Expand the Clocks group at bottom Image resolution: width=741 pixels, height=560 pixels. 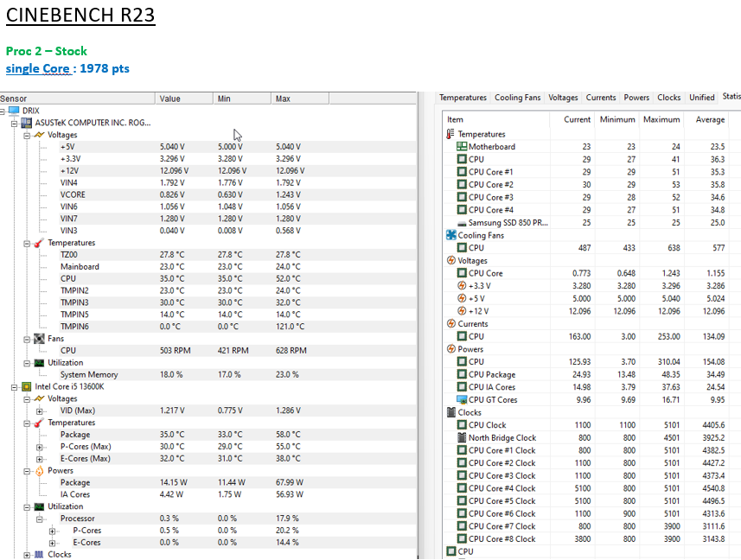click(x=27, y=556)
